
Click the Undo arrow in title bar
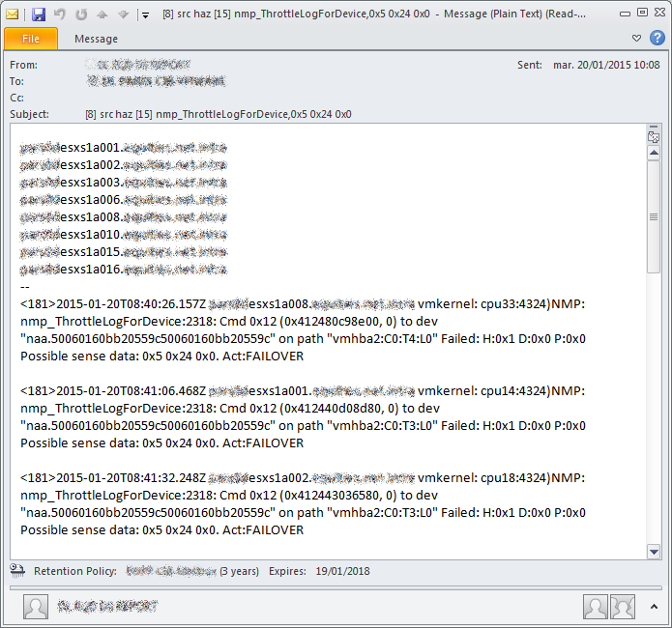(60, 14)
